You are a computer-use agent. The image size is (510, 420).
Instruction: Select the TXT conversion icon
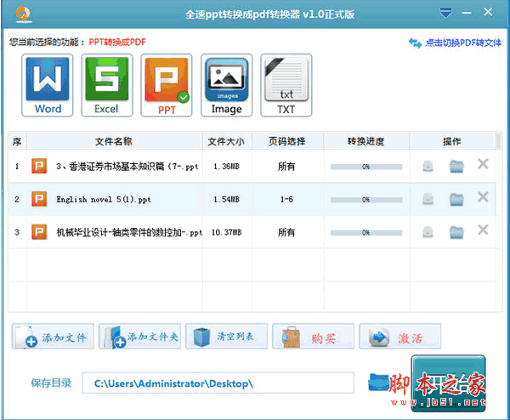click(x=286, y=85)
